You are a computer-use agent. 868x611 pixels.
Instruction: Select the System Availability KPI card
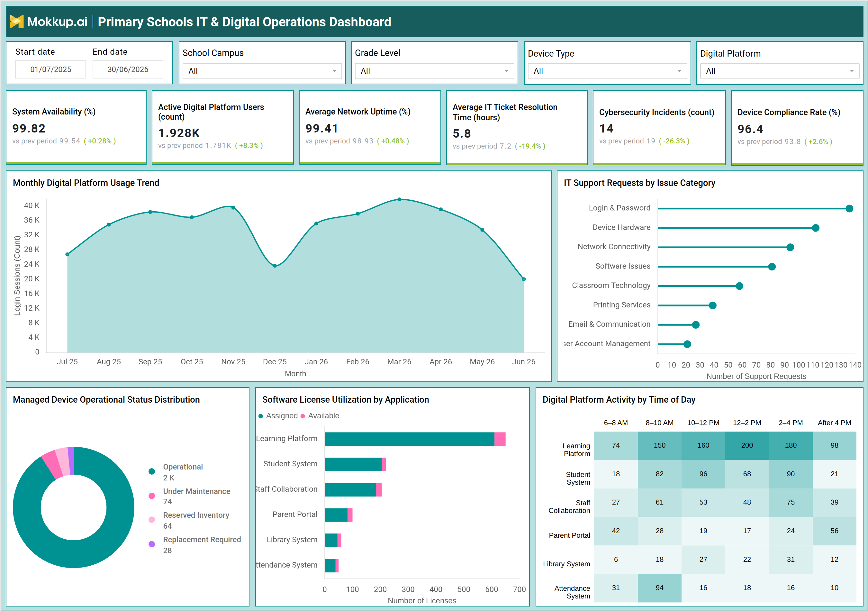pyautogui.click(x=76, y=127)
